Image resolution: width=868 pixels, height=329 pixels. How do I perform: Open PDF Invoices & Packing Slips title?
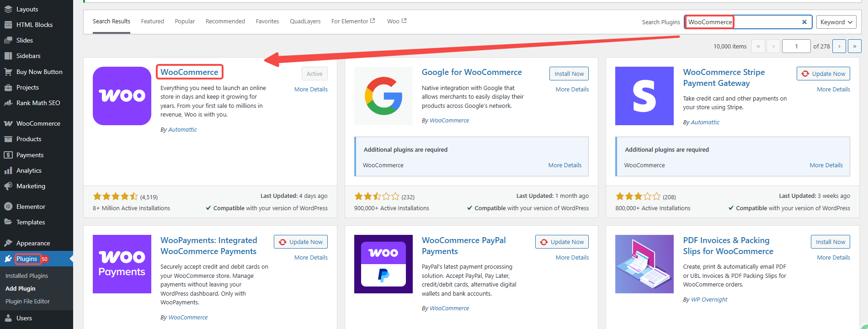[728, 246]
